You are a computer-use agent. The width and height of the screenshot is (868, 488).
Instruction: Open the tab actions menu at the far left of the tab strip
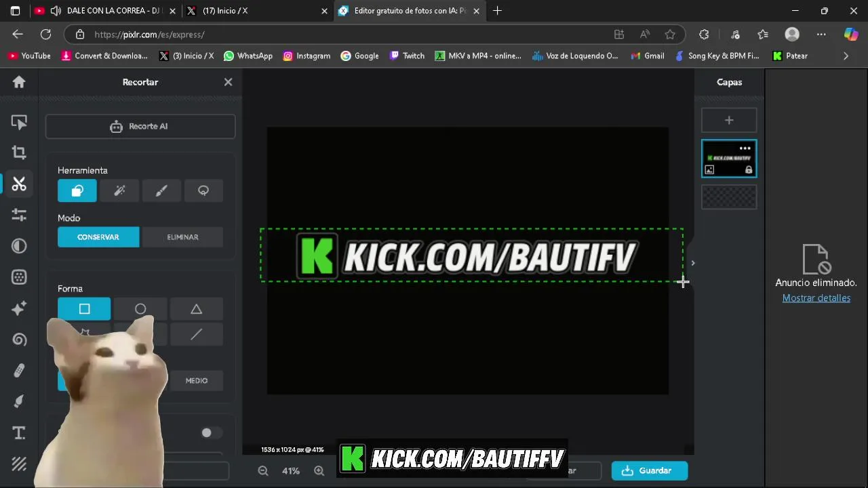(x=15, y=11)
